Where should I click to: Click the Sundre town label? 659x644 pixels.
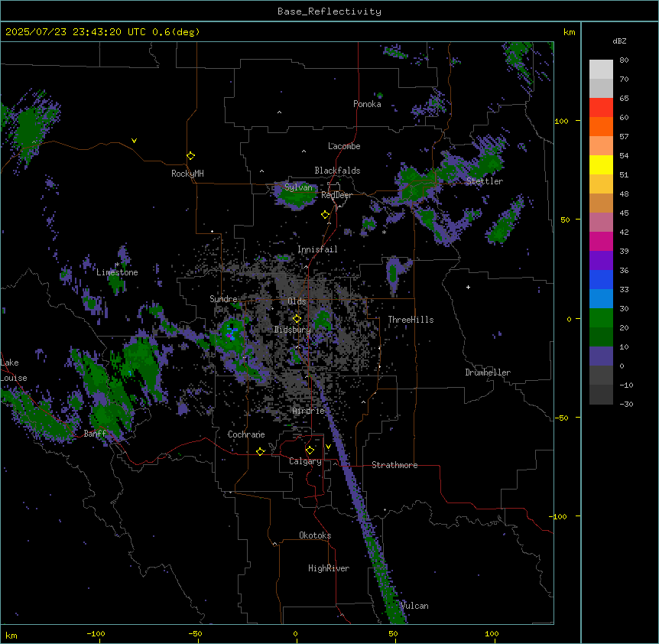point(223,299)
